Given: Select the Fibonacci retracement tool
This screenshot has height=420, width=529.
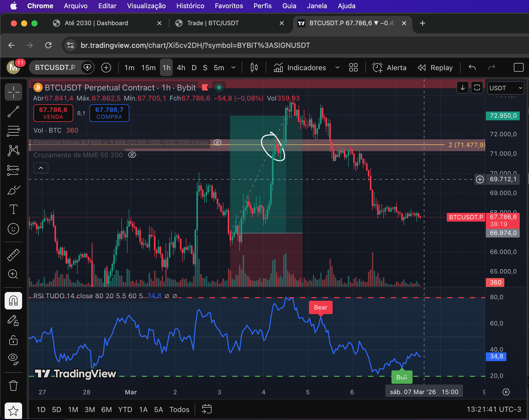Looking at the screenshot, I should point(13,131).
